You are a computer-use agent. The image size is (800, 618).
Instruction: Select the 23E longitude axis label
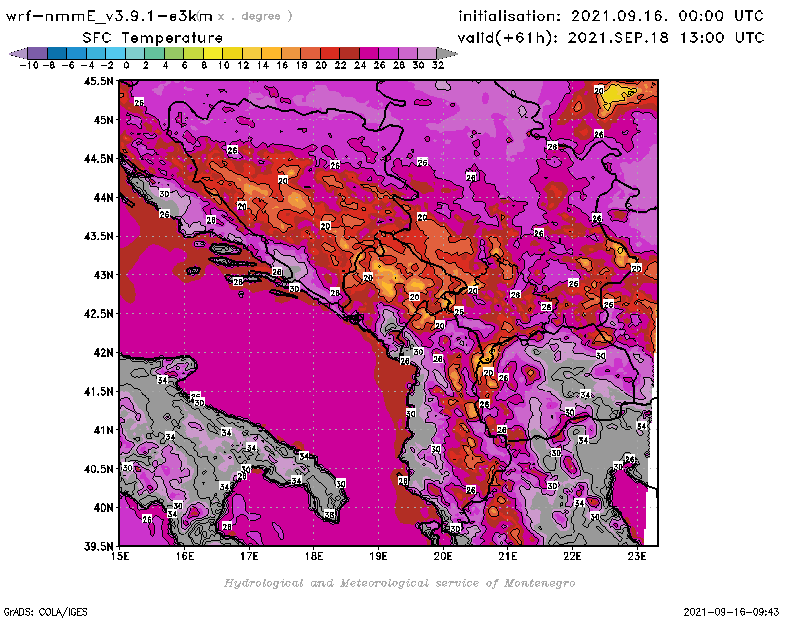[x=637, y=556]
